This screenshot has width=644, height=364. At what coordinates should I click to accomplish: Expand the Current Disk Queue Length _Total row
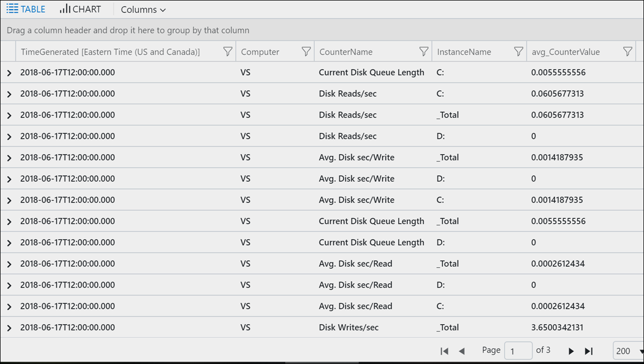(x=9, y=222)
